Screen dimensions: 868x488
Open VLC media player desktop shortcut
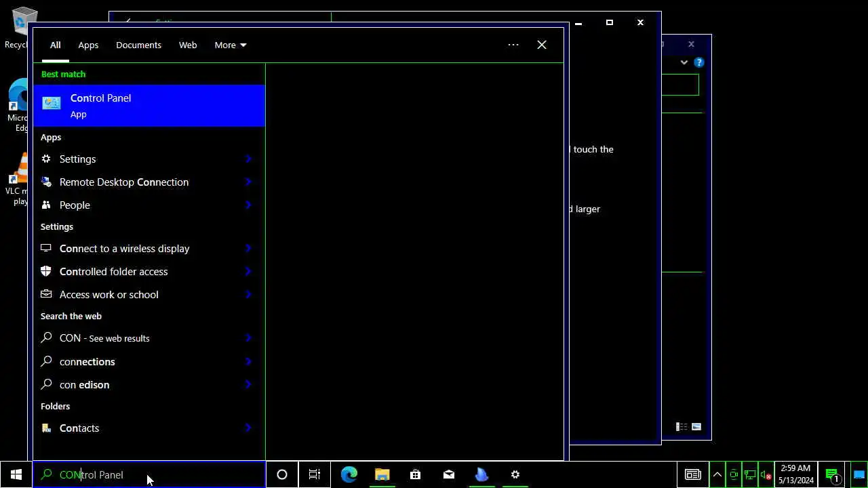[x=17, y=178]
